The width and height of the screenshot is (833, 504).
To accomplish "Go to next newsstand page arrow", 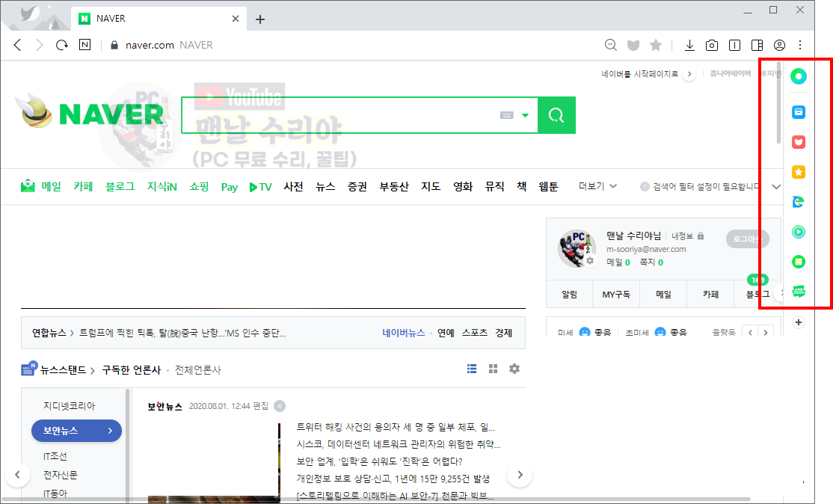I will coord(520,474).
